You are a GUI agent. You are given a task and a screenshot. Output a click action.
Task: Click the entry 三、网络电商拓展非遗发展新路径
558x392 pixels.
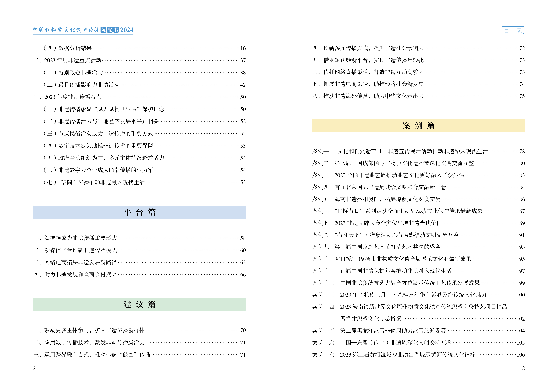139,262
